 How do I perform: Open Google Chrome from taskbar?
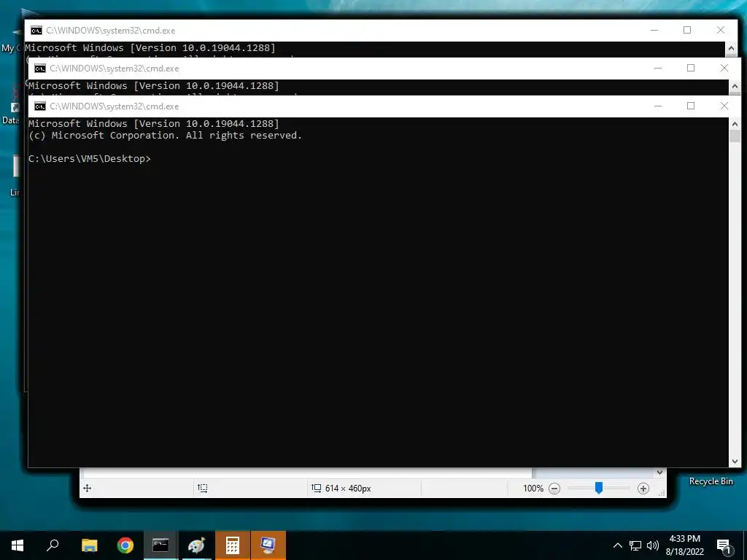(x=125, y=545)
